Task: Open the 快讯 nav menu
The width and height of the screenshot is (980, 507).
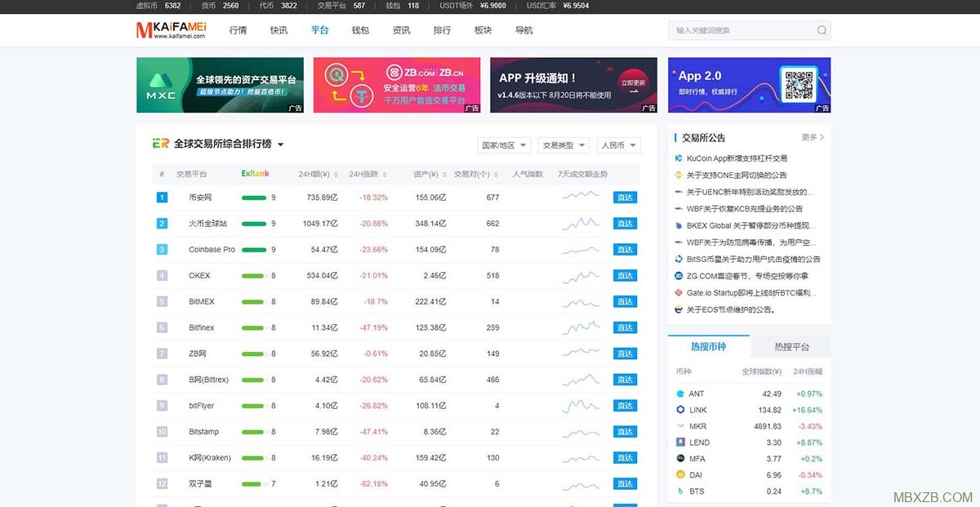Action: [278, 30]
